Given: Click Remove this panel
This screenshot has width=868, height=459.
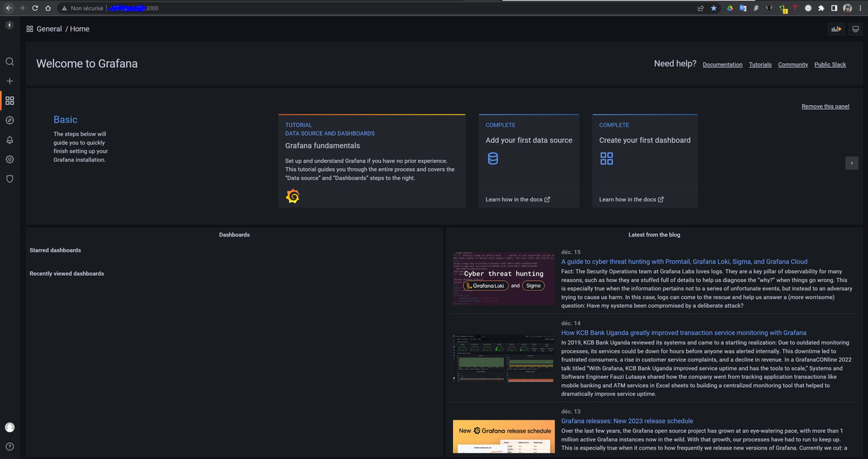Looking at the screenshot, I should click(x=825, y=106).
